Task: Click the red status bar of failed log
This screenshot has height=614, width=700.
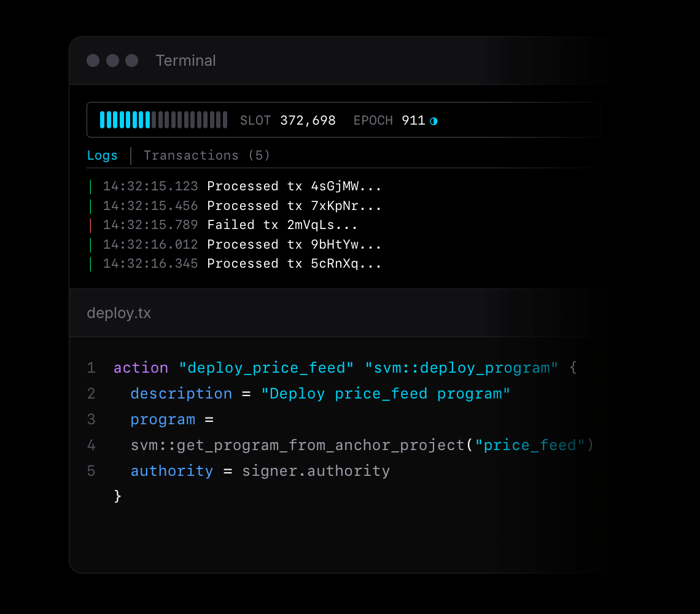Action: tap(90, 225)
